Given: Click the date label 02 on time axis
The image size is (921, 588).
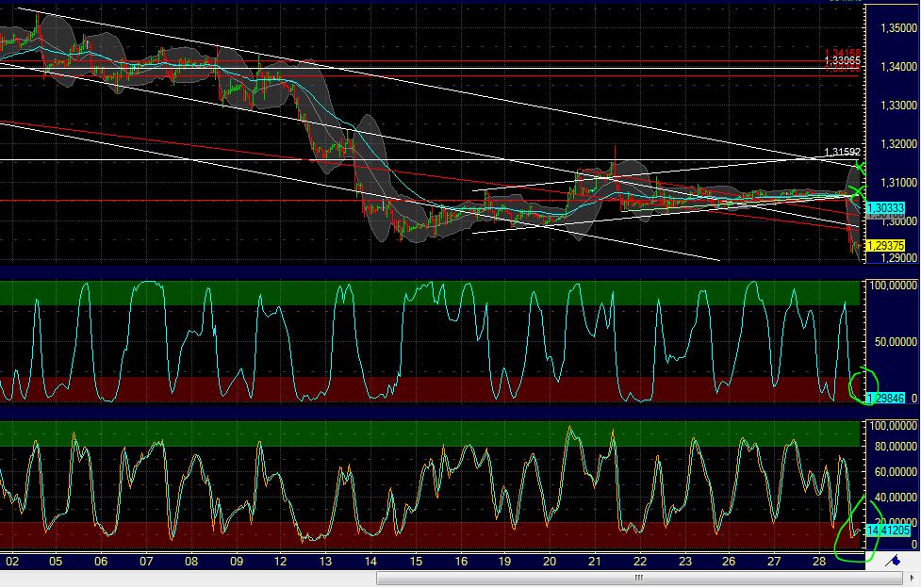Looking at the screenshot, I should pos(11,560).
